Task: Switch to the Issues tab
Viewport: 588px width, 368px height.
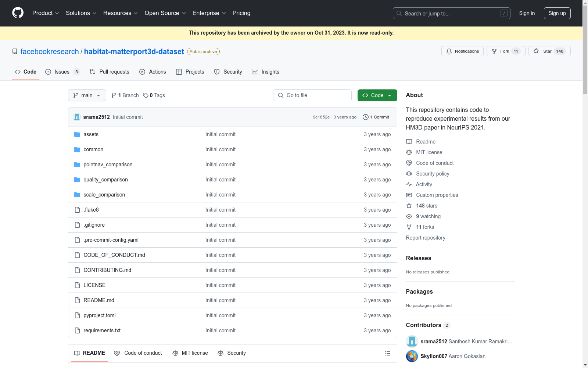Action: tap(62, 72)
